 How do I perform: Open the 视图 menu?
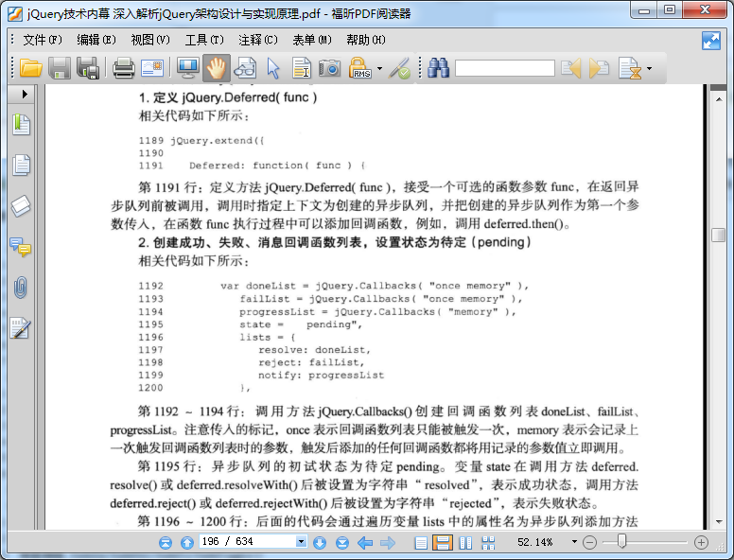pyautogui.click(x=150, y=41)
